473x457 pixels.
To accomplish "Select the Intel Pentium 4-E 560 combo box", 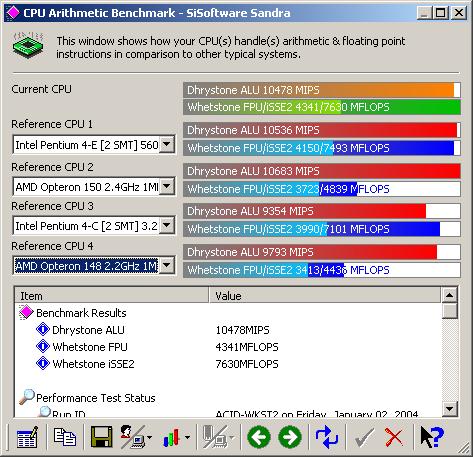I will tap(94, 145).
